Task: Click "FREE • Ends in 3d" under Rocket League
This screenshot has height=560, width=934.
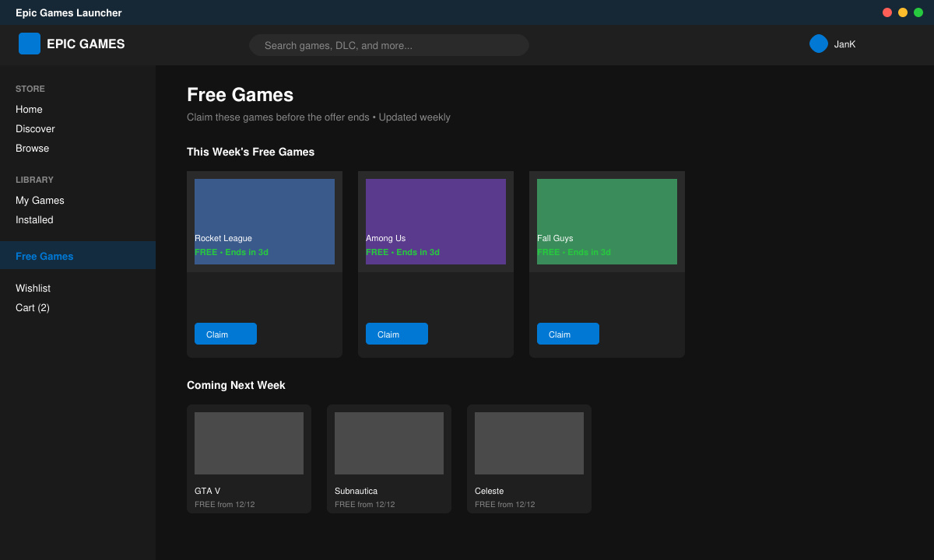Action: pos(231,252)
